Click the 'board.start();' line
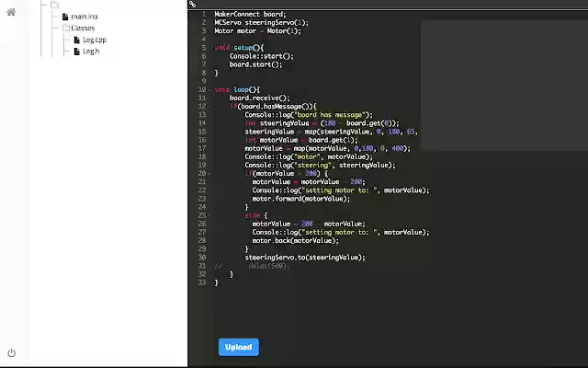The image size is (588, 368). click(x=255, y=64)
